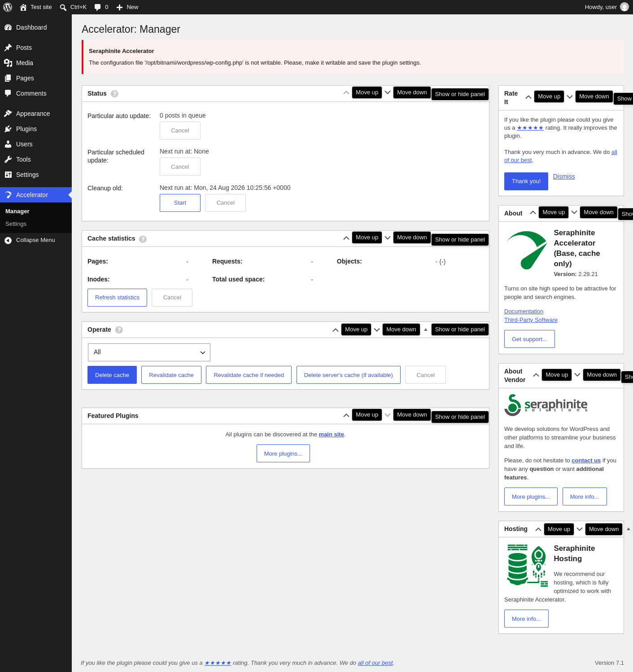Open search via the magnifier icon

pos(63,7)
